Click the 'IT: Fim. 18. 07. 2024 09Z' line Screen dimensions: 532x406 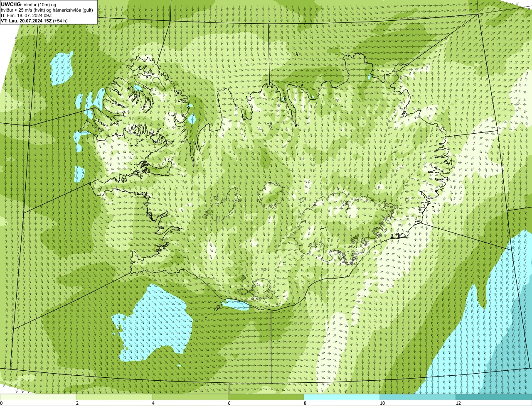26,15
